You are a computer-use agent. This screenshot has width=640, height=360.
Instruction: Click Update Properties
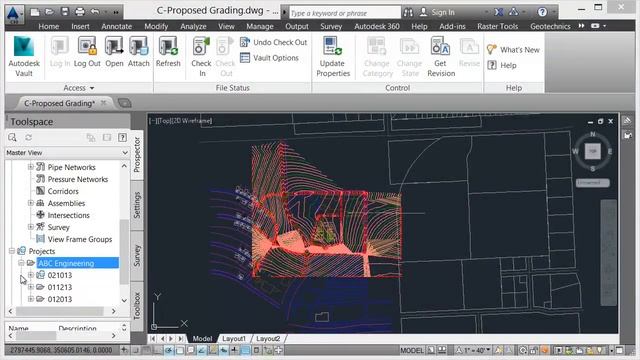click(x=333, y=56)
